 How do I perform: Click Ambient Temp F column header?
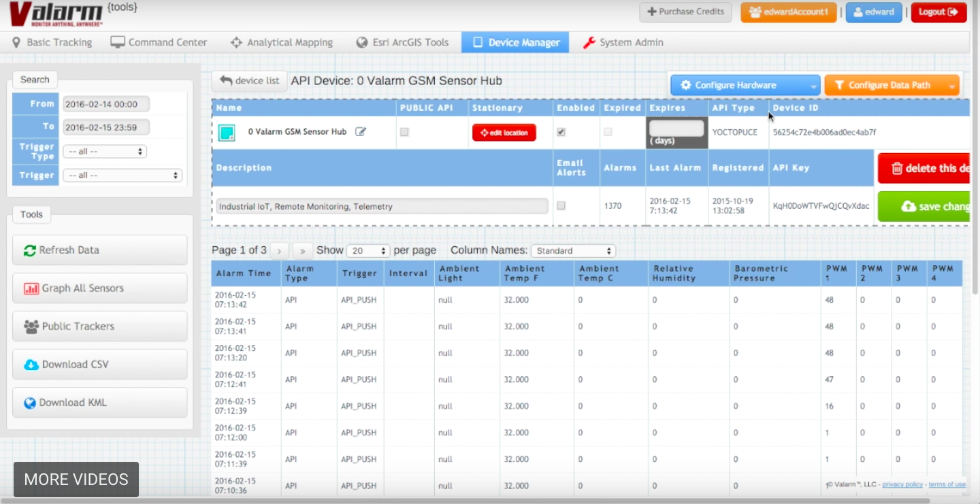[x=537, y=273]
